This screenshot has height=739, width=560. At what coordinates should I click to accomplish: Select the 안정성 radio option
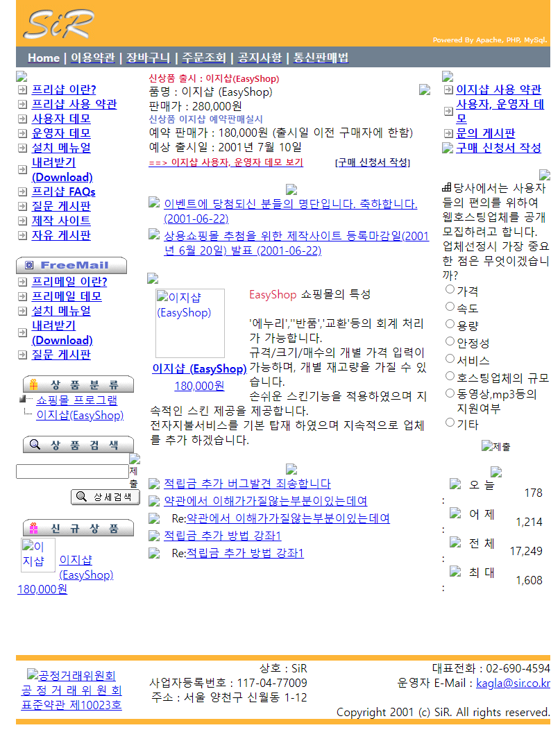pos(450,341)
